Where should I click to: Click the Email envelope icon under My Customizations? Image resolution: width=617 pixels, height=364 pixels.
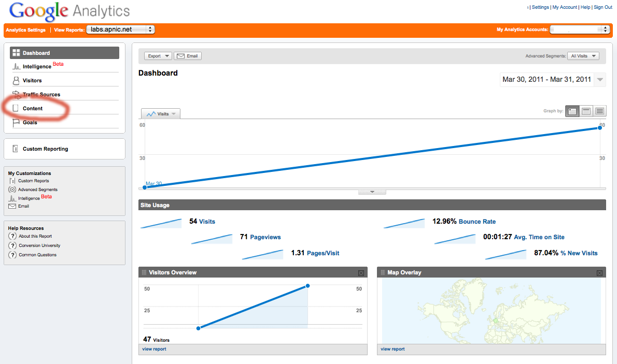point(12,207)
